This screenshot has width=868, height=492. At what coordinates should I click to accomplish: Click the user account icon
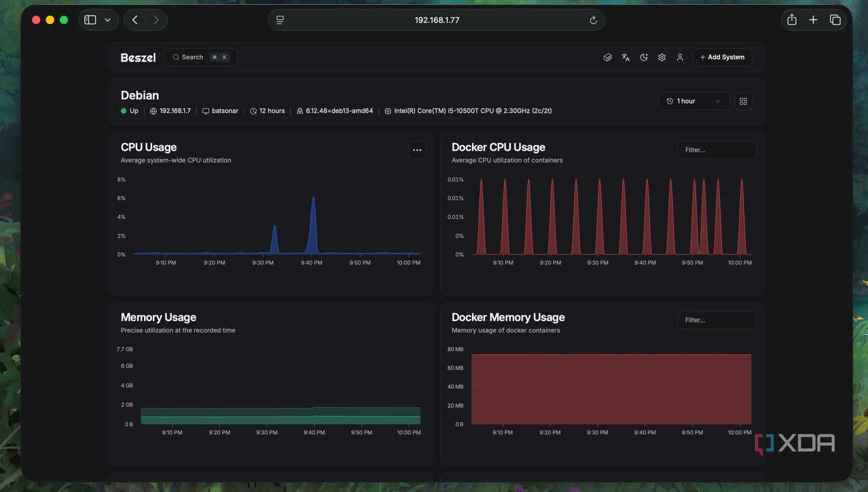coord(680,57)
